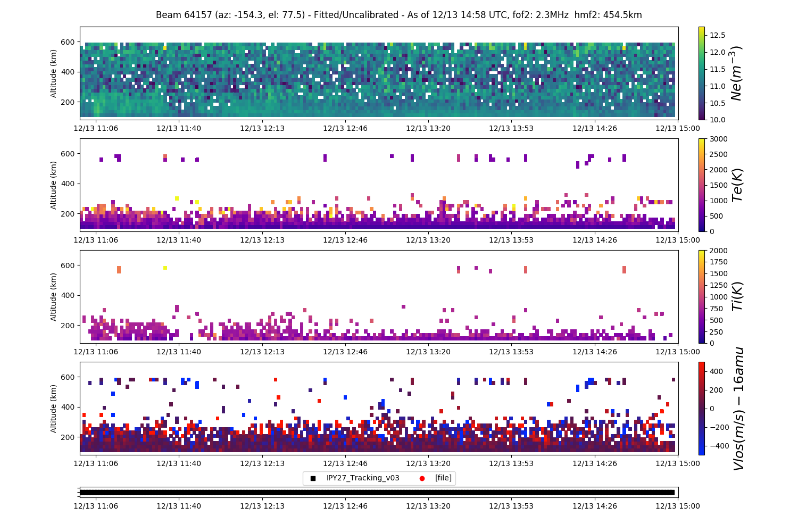The width and height of the screenshot is (798, 532).
Task: Click 12/13 13:20 tick under bottom tracking panel
Action: pyautogui.click(x=428, y=506)
